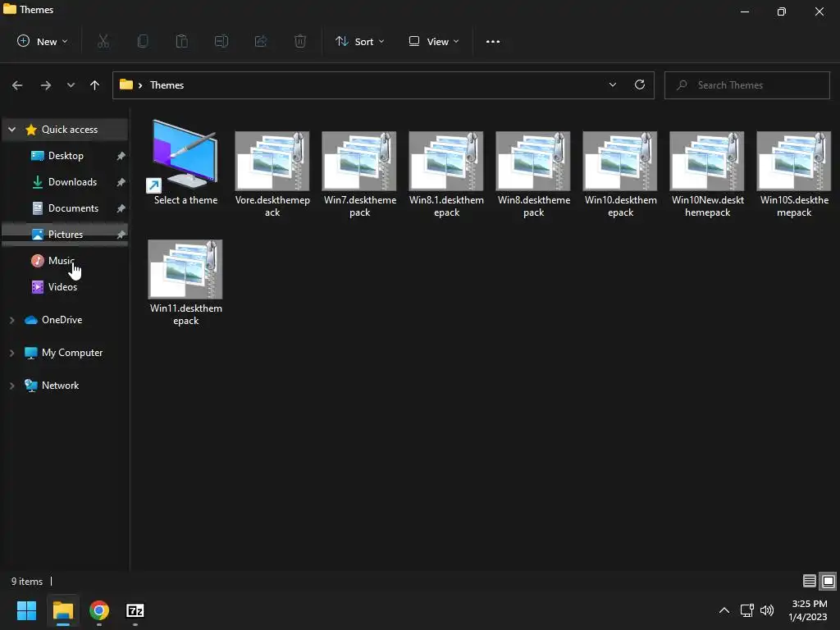This screenshot has height=630, width=840.
Task: Collapse the Quick access tree
Action: coord(11,129)
